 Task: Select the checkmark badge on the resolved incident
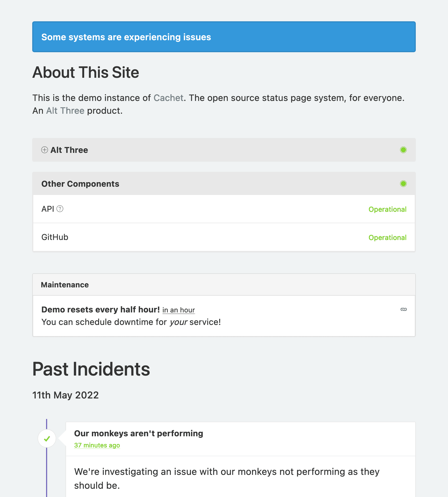[47, 438]
